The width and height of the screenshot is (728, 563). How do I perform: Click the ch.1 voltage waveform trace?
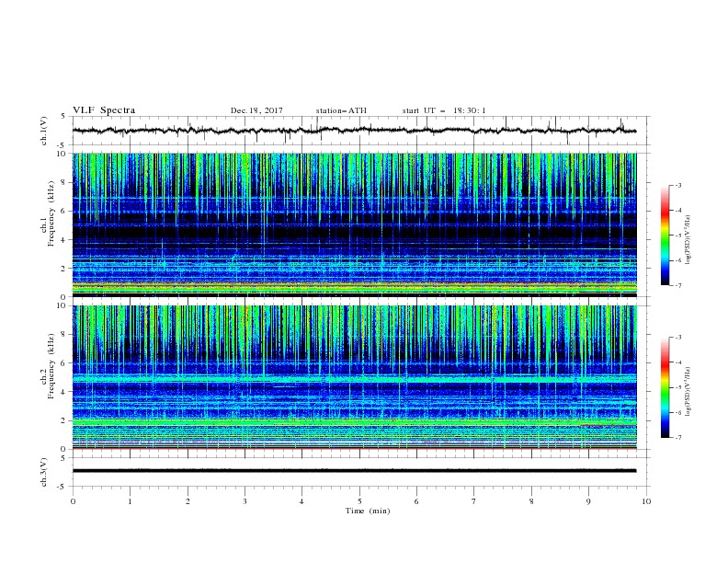[x=354, y=131]
